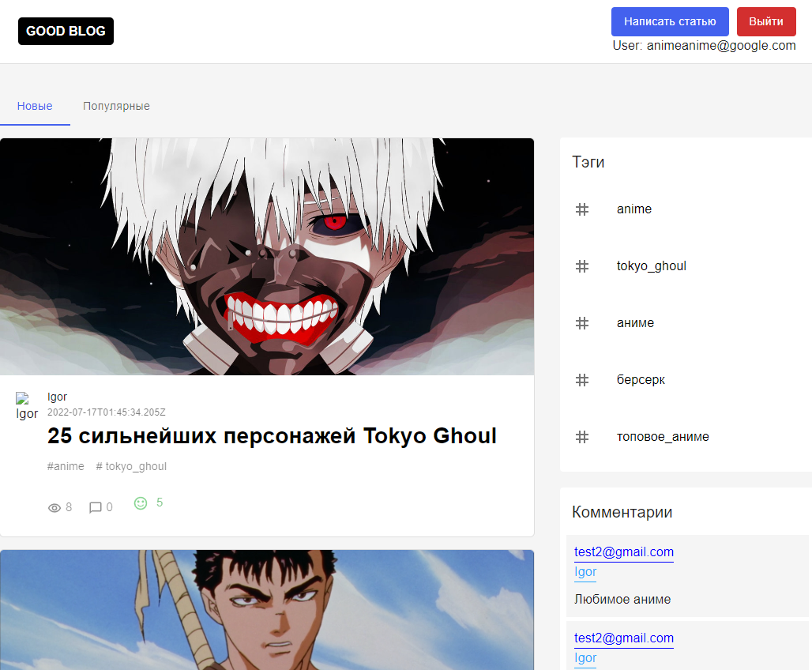Click the hashtag icon beside tokyo_ghoul
Screen dimensions: 812x670
click(x=582, y=266)
